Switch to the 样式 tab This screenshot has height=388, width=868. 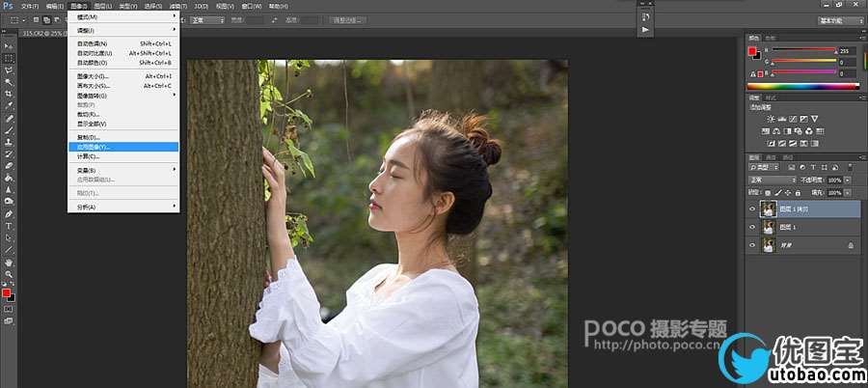(771, 97)
